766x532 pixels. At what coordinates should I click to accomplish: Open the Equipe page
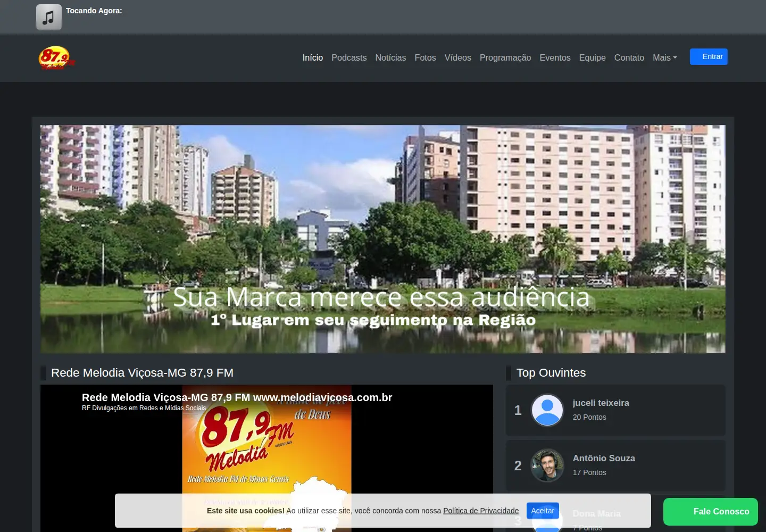point(592,57)
